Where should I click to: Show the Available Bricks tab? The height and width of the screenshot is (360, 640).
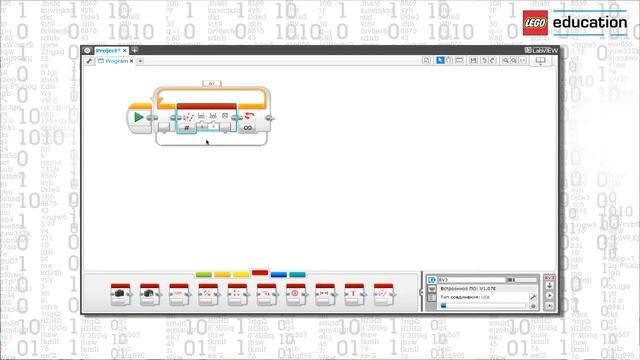pos(431,298)
